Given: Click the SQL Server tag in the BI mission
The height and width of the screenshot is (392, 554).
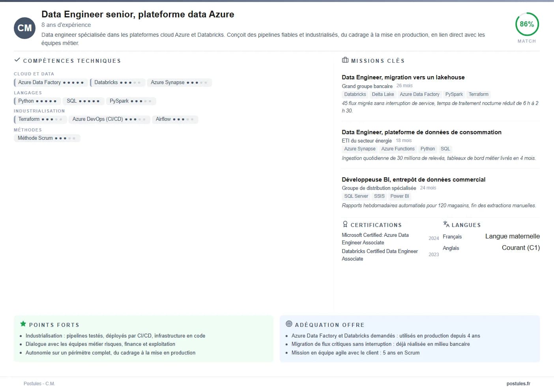Looking at the screenshot, I should click(356, 196).
